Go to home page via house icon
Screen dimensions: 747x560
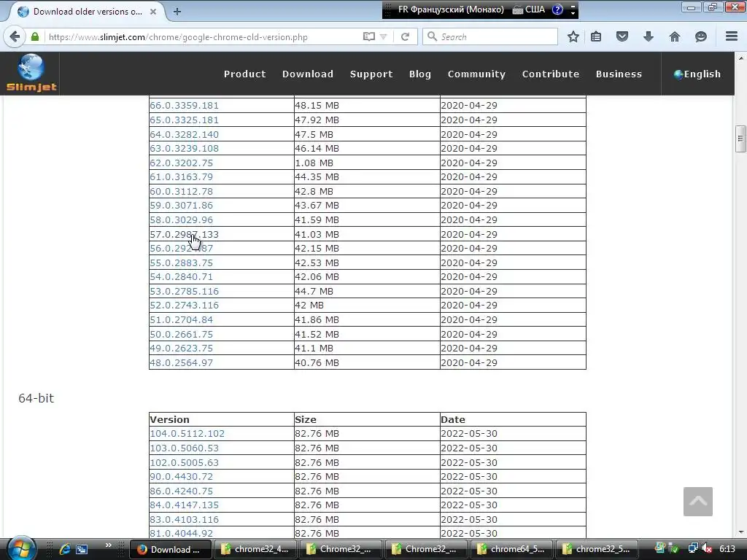tap(675, 36)
